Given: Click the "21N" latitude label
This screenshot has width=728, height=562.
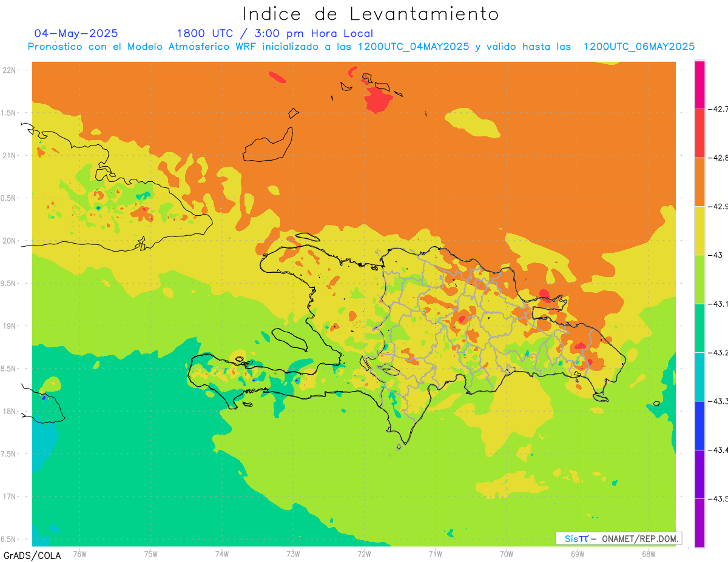Looking at the screenshot, I should (10, 155).
